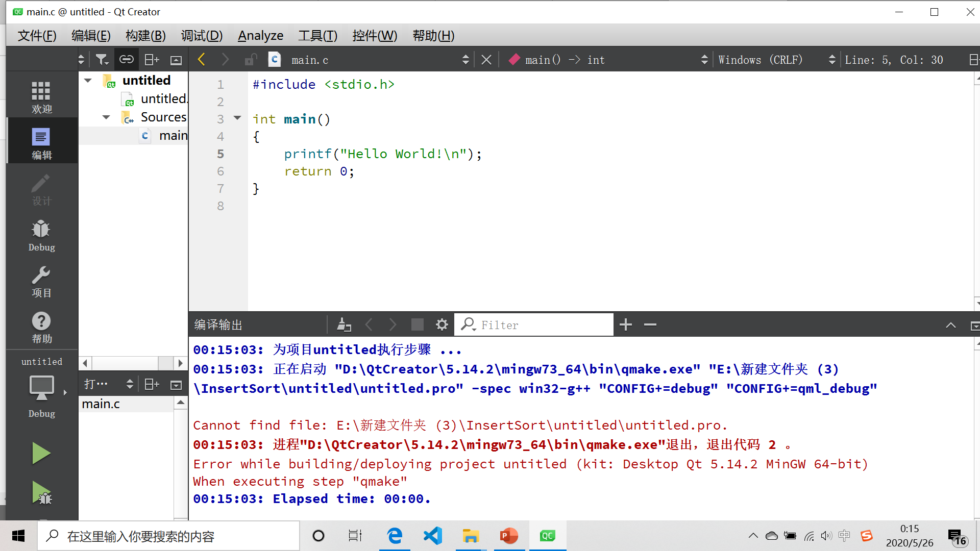The image size is (980, 551).
Task: Click the green Run button
Action: (41, 453)
